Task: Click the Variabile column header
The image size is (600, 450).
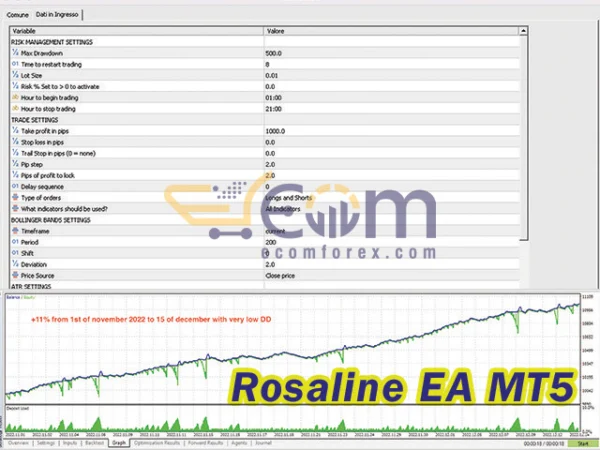Action: (x=137, y=31)
